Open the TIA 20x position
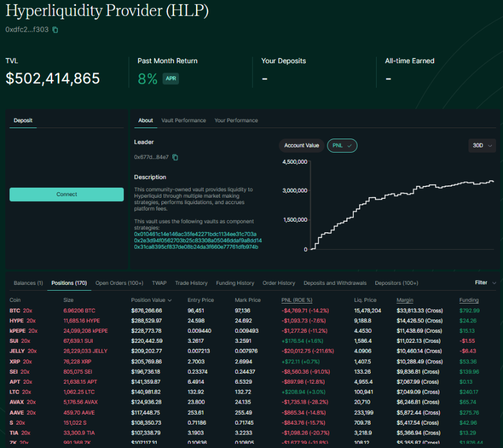This screenshot has height=448, width=503. click(x=20, y=433)
